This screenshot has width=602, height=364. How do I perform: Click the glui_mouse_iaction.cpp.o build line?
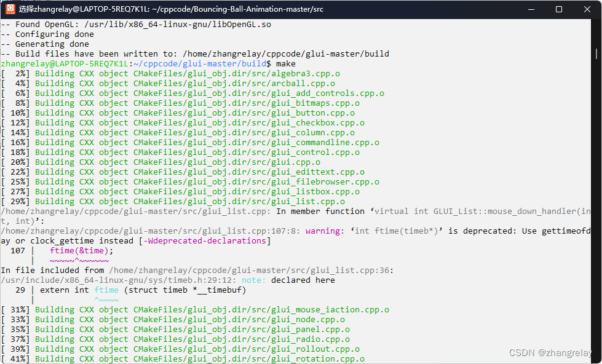(195, 310)
